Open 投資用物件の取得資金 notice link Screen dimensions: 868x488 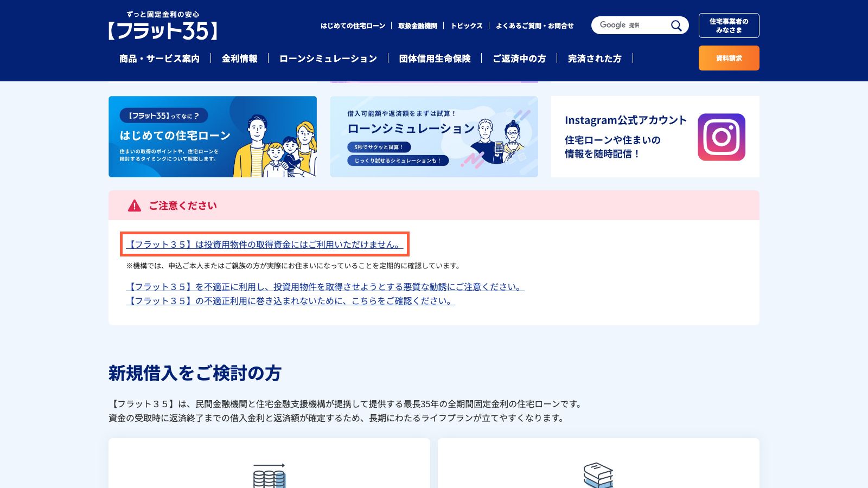265,245
